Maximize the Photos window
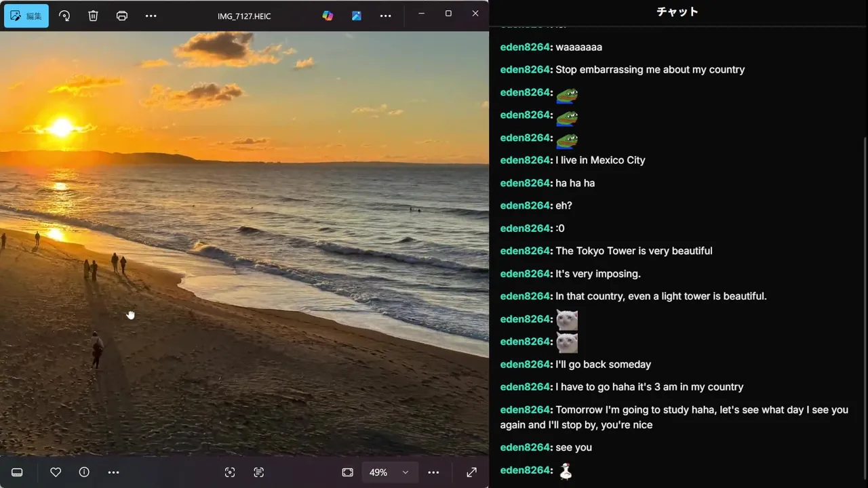The width and height of the screenshot is (868, 488). 448,14
